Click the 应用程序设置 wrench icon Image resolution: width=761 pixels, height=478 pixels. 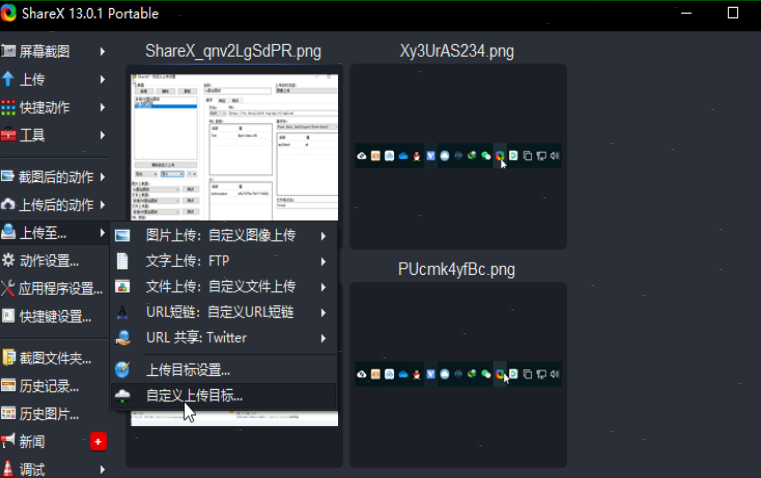tap(8, 288)
